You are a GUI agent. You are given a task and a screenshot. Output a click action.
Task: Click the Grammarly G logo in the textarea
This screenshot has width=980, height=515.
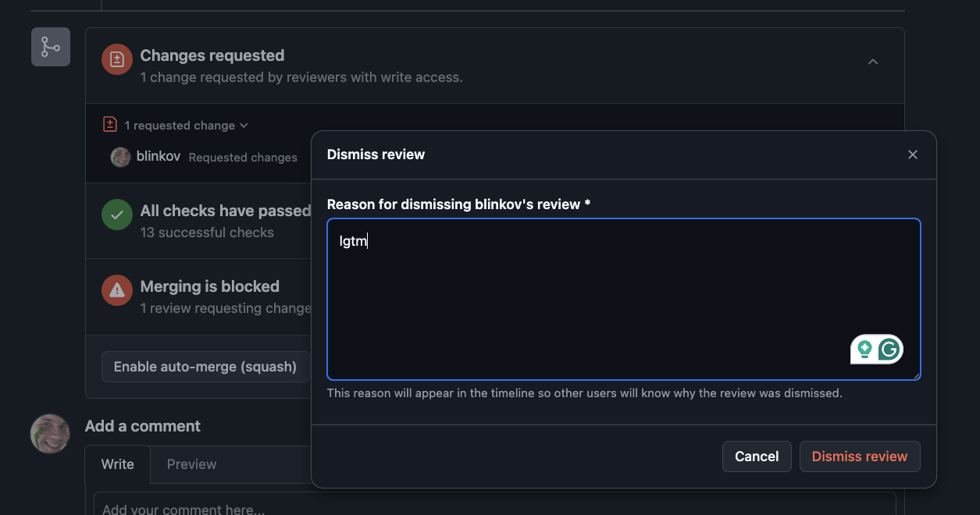(890, 350)
